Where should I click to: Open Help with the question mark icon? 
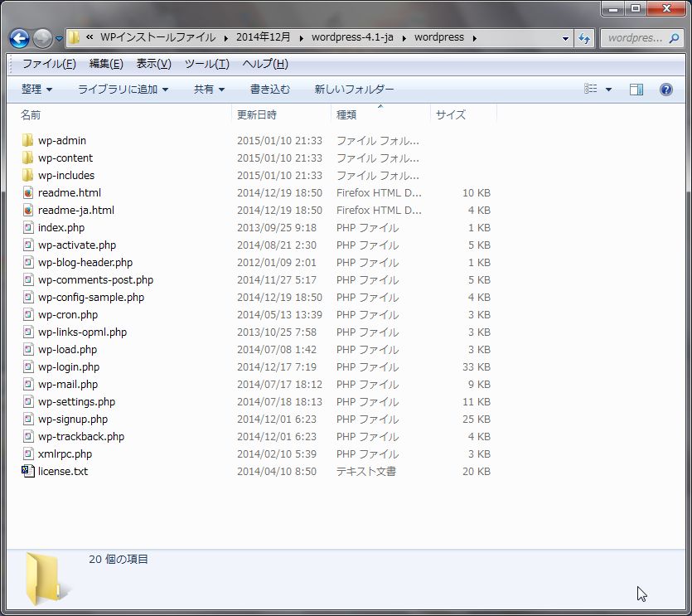pyautogui.click(x=666, y=90)
